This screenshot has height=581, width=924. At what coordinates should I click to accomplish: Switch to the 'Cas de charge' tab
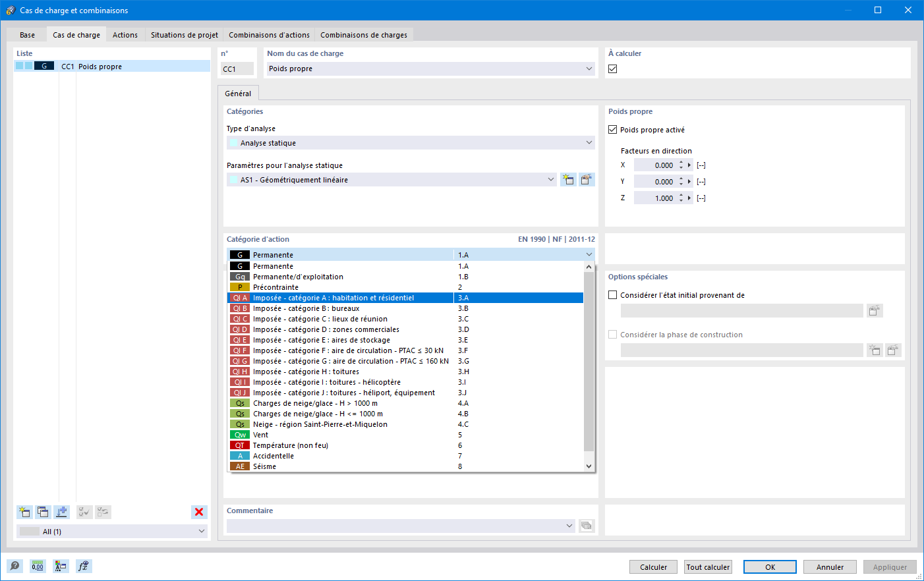point(76,35)
